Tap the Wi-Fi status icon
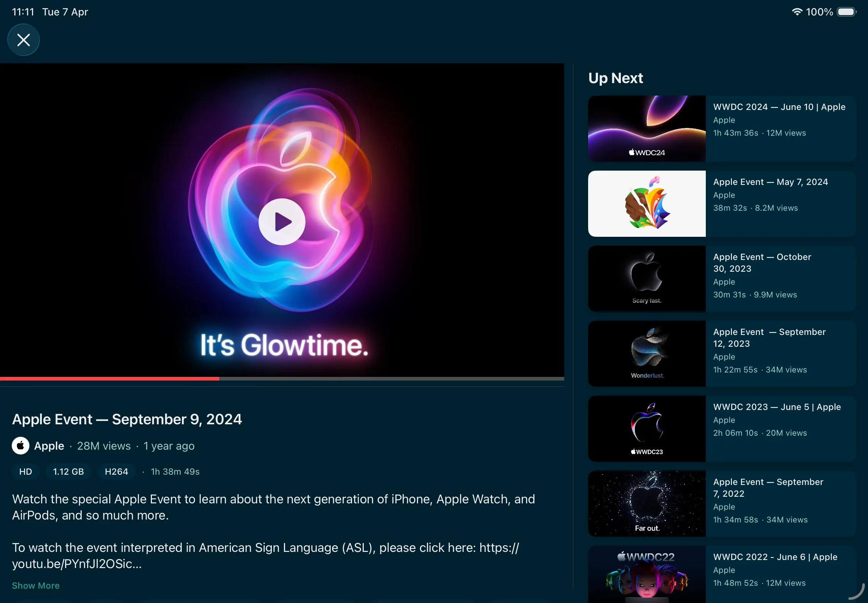Image resolution: width=868 pixels, height=603 pixels. (797, 12)
